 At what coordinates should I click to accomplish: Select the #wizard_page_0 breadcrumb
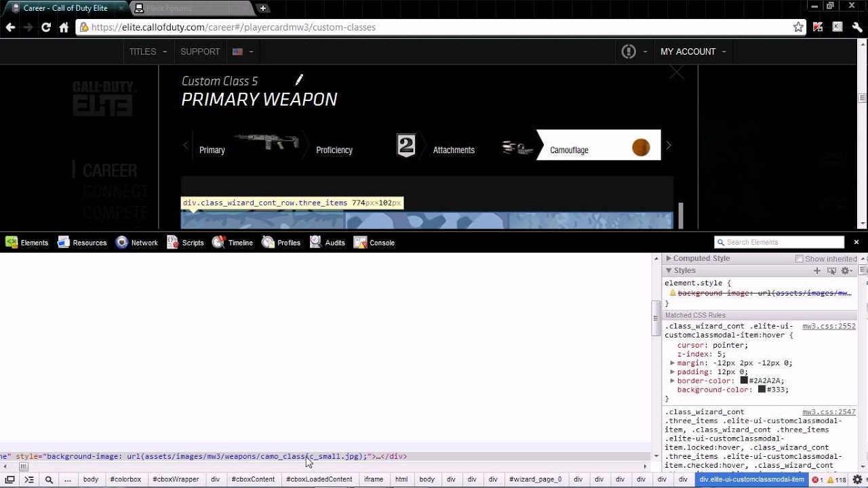[536, 479]
